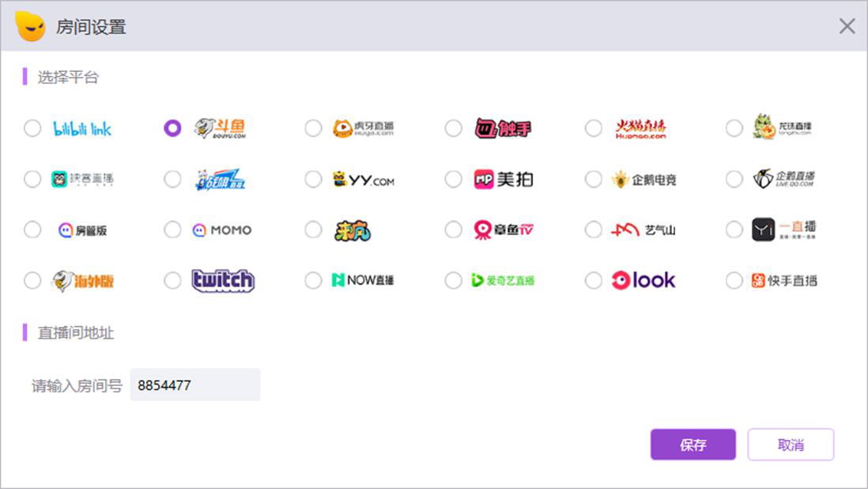
Task: Click the 一直播 logo
Action: coord(783,229)
